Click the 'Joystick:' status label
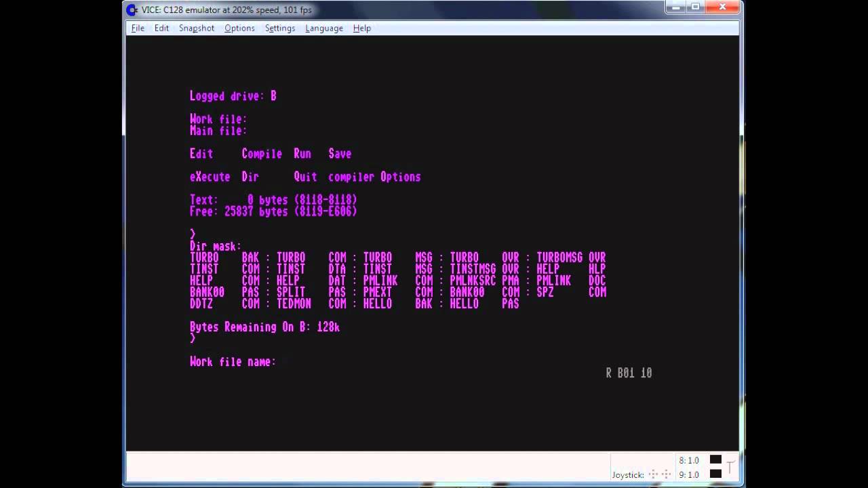The width and height of the screenshot is (868, 488). [x=628, y=474]
